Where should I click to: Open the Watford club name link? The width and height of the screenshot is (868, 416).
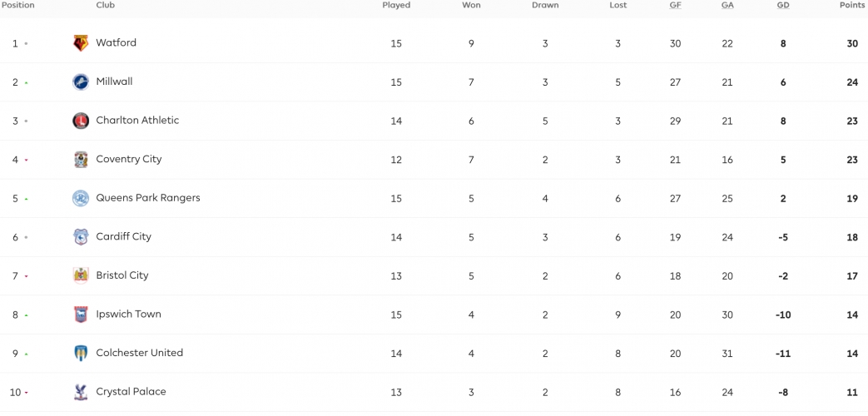click(117, 42)
